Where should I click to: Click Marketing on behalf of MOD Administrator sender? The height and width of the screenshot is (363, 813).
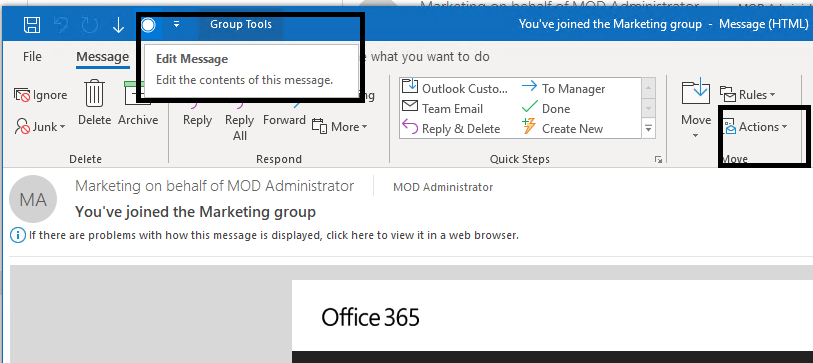(215, 186)
